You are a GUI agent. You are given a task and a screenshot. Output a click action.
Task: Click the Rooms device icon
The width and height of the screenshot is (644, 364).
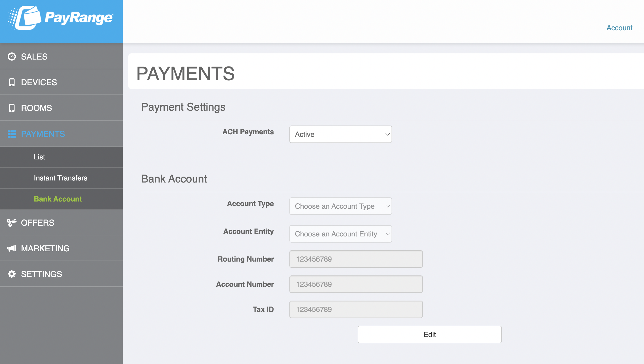click(12, 108)
